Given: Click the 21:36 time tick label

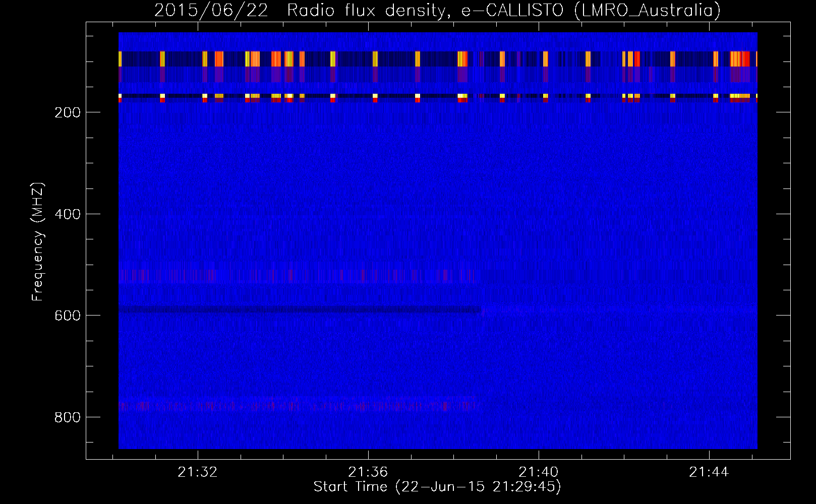Looking at the screenshot, I should 368,472.
